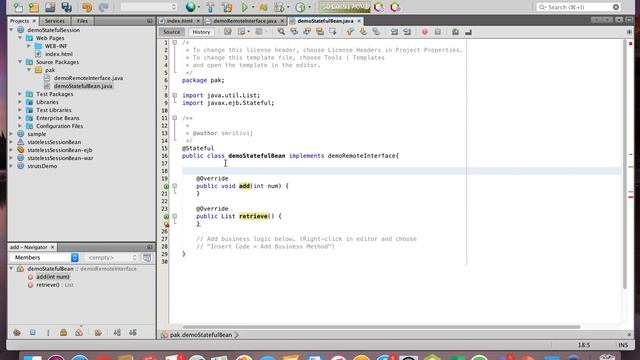Click the Debug Project icon
640x360 pixels.
[264, 7]
